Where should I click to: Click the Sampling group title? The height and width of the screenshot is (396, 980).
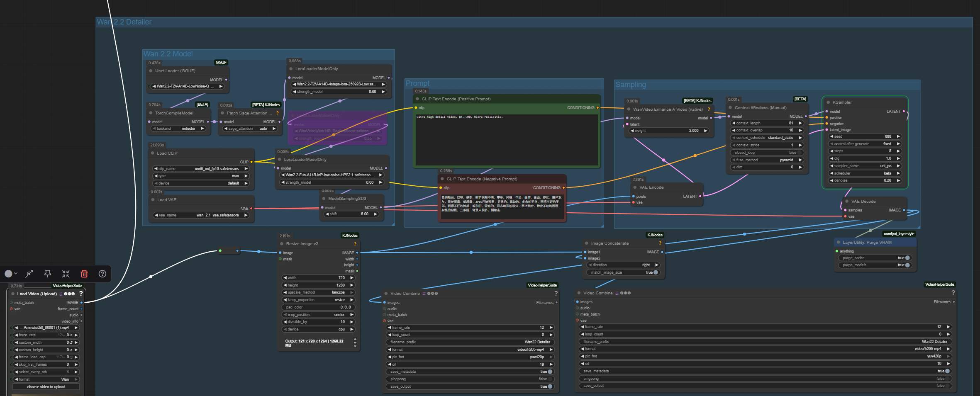tap(631, 85)
